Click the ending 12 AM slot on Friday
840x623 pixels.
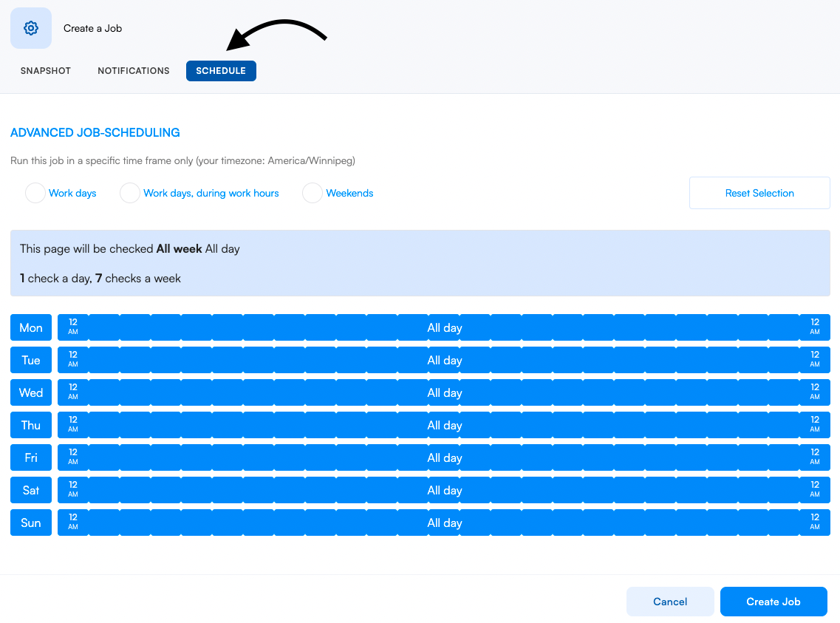(815, 457)
